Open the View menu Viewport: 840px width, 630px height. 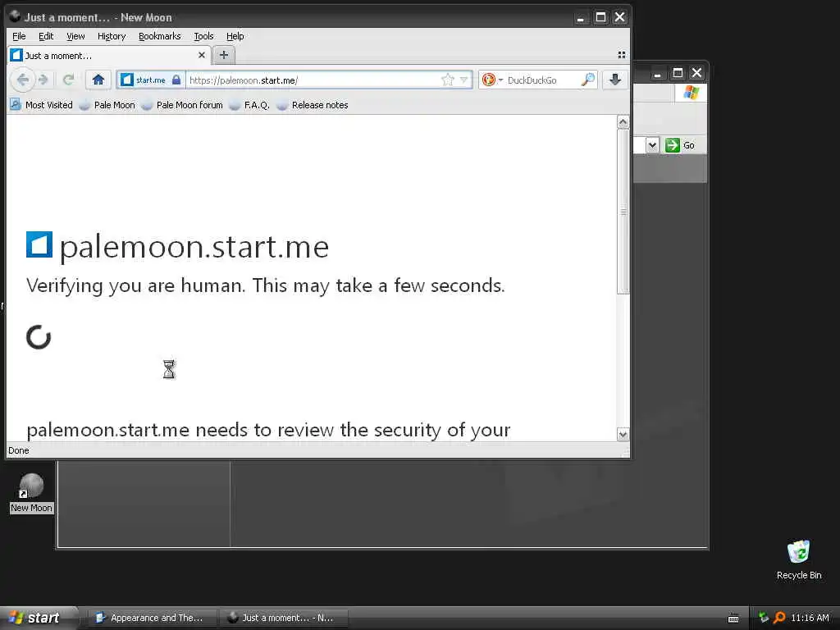75,36
